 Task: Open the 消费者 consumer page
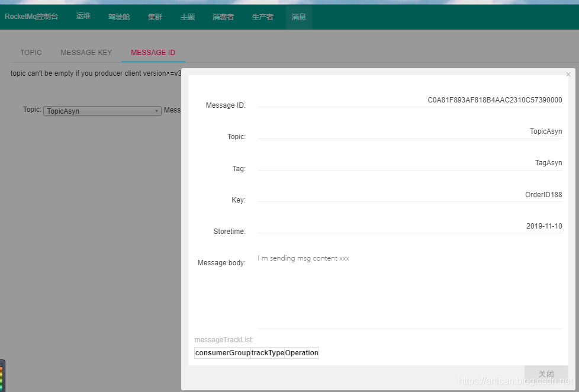click(x=223, y=17)
